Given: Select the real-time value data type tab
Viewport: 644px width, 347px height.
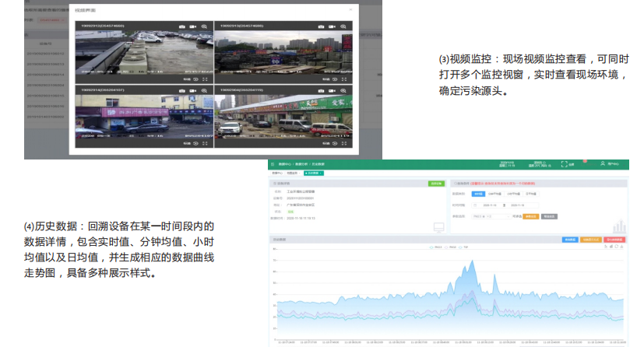Looking at the screenshot, I should tap(478, 193).
